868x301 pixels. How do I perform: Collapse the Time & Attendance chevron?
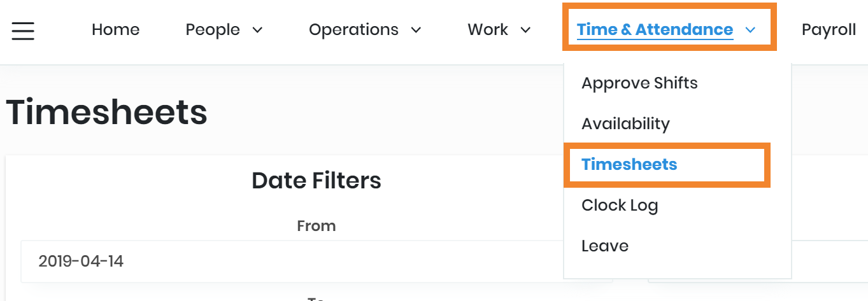[750, 30]
